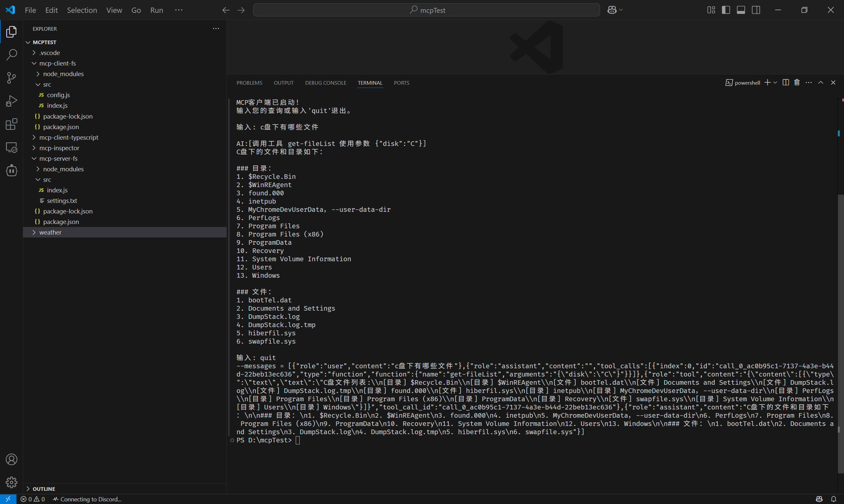The width and height of the screenshot is (844, 504).
Task: Open settings.txt in the explorer
Action: click(62, 201)
